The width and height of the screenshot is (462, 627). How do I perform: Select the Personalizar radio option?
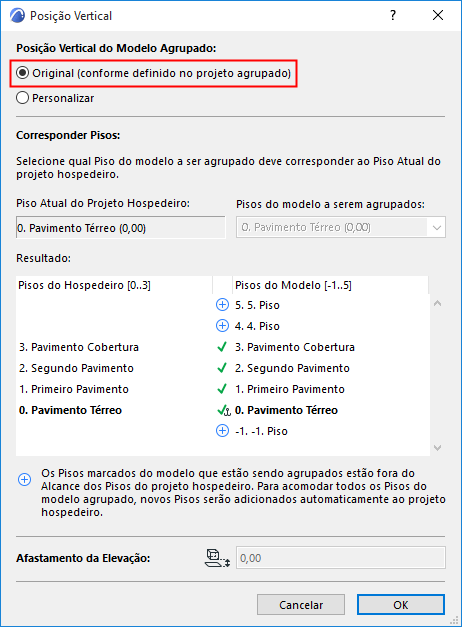[x=55, y=98]
